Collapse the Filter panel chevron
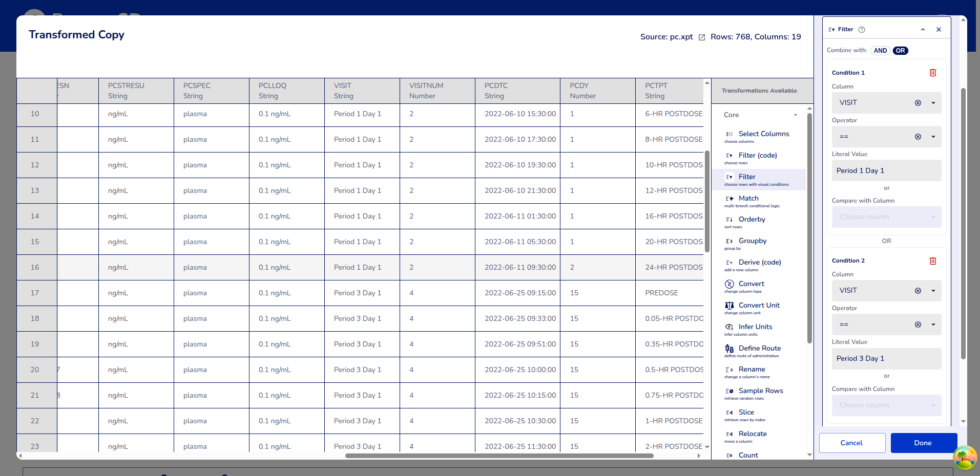 coord(923,30)
